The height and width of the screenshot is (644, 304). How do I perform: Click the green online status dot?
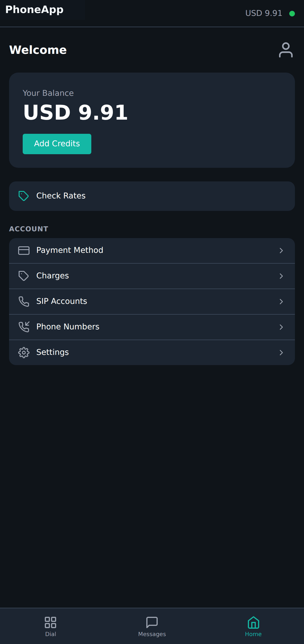[292, 13]
